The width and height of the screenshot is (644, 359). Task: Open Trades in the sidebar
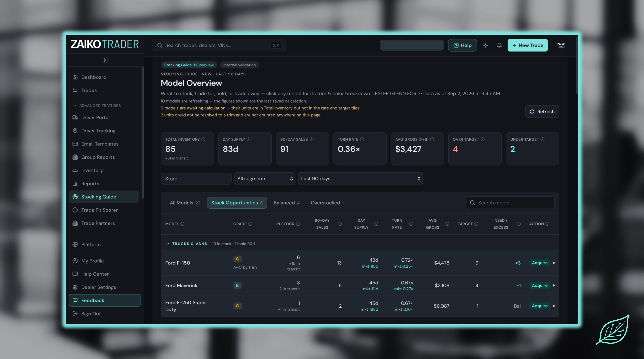pyautogui.click(x=104, y=90)
